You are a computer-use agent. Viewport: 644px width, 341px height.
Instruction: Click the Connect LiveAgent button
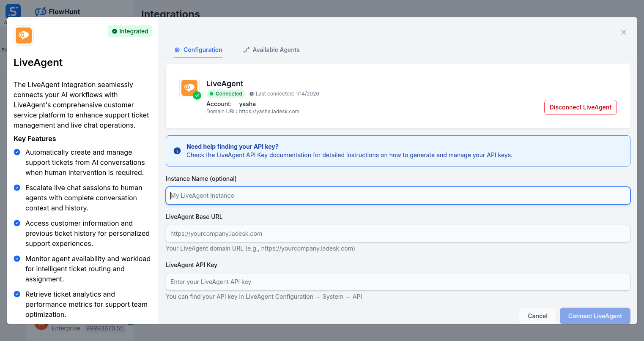pyautogui.click(x=595, y=316)
